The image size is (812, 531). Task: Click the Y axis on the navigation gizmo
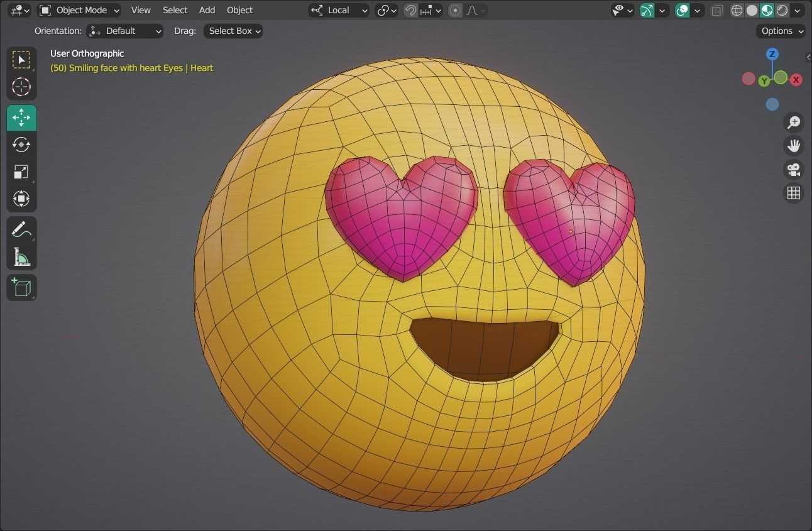point(764,81)
